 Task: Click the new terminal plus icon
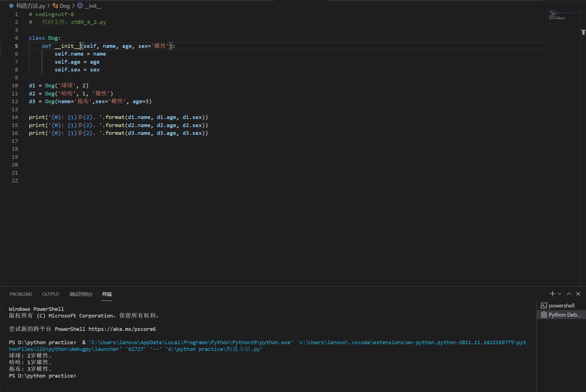[552, 294]
